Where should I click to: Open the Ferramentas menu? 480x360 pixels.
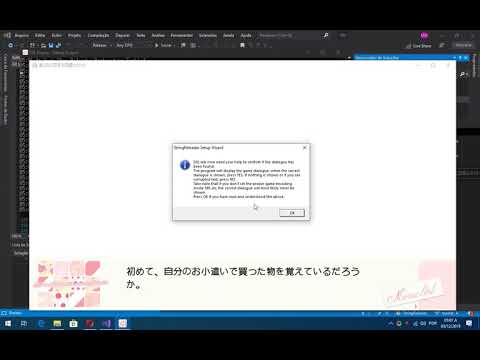pyautogui.click(x=182, y=35)
